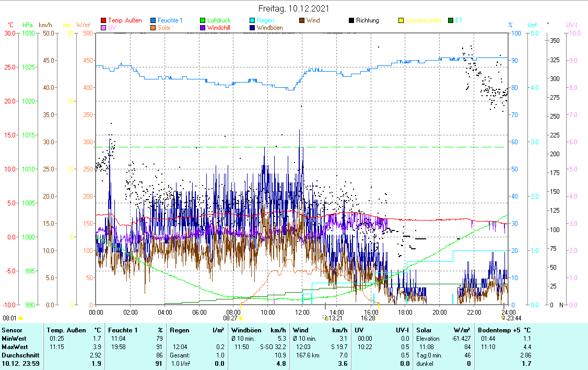Click the chart title Freitag, 10.12.2021

293,9
